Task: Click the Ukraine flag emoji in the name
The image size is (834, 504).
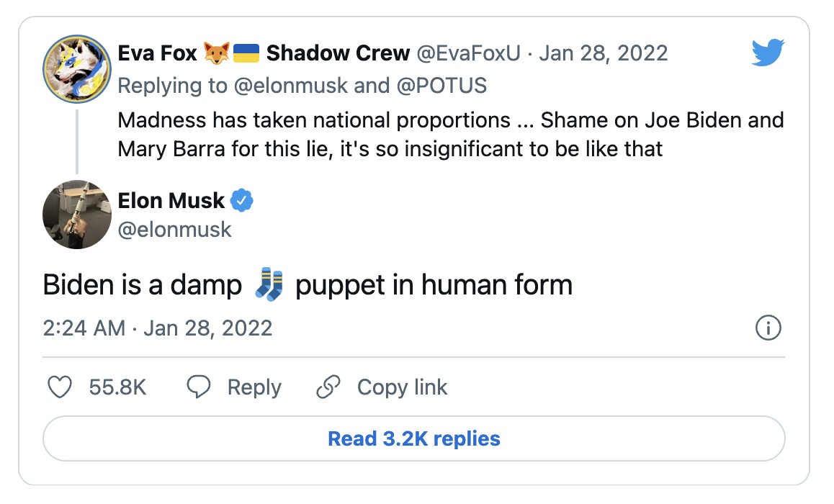Action: pos(246,53)
